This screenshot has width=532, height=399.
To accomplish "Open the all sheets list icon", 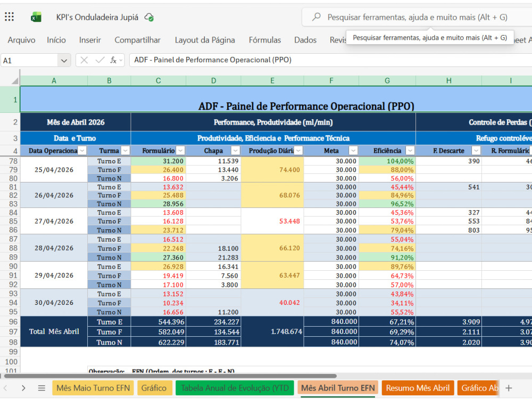I will click(x=41, y=388).
